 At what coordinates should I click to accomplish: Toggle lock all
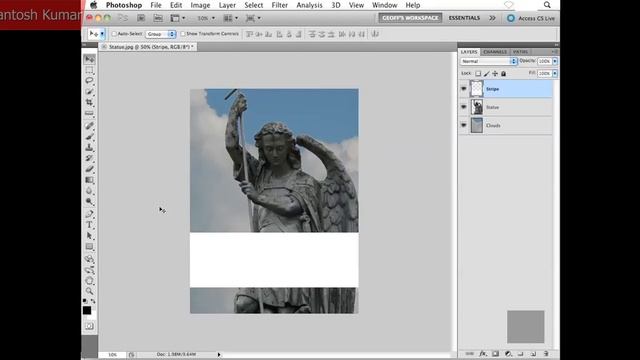(504, 74)
